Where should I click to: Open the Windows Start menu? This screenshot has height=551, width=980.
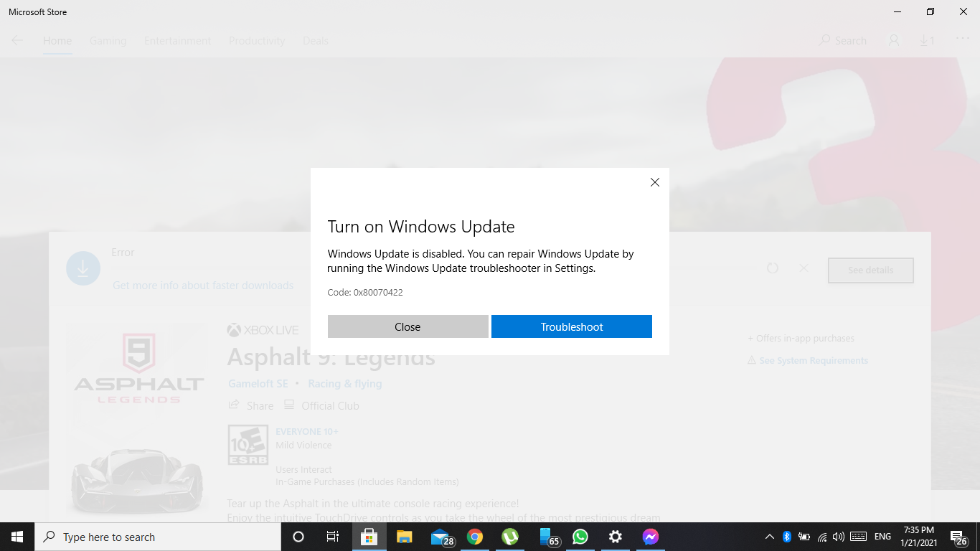point(17,537)
